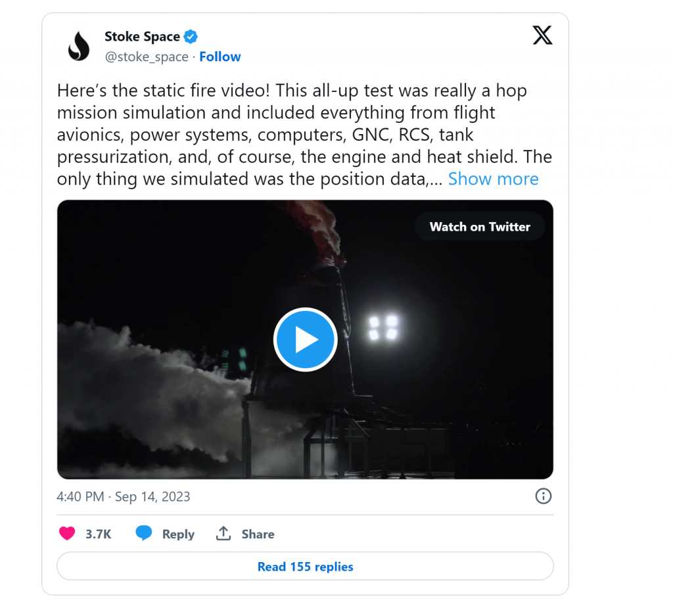Play the static fire video
This screenshot has height=616, width=673.
305,340
